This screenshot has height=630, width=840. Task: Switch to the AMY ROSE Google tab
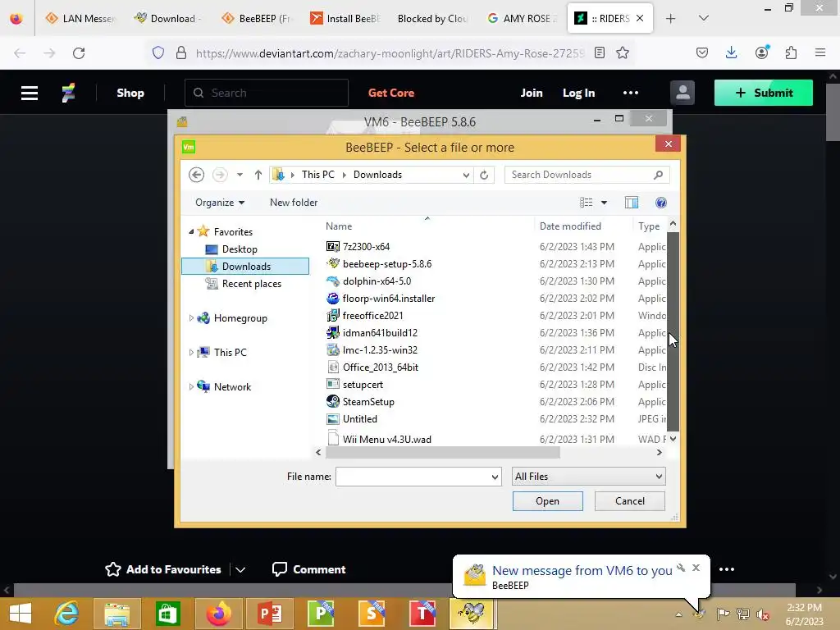tap(522, 18)
